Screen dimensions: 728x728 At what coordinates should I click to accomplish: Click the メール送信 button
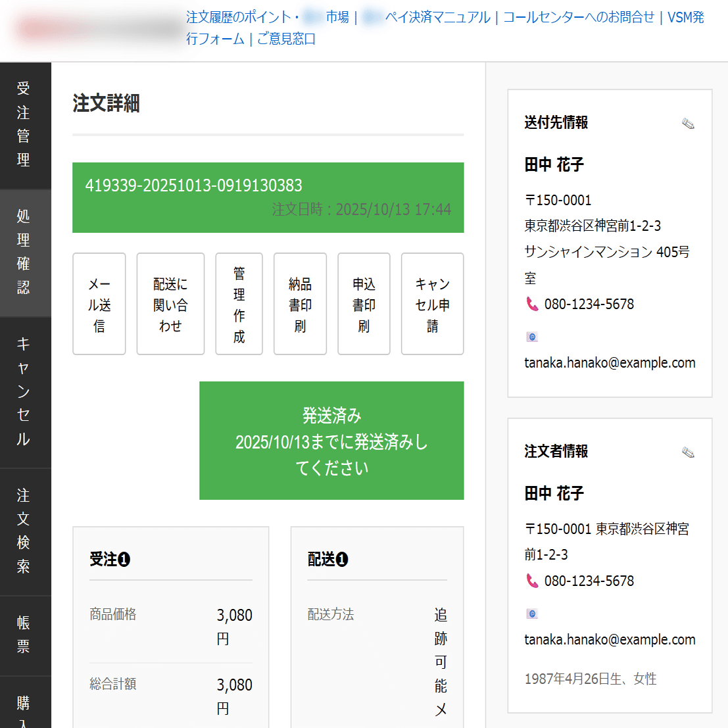[x=99, y=303]
